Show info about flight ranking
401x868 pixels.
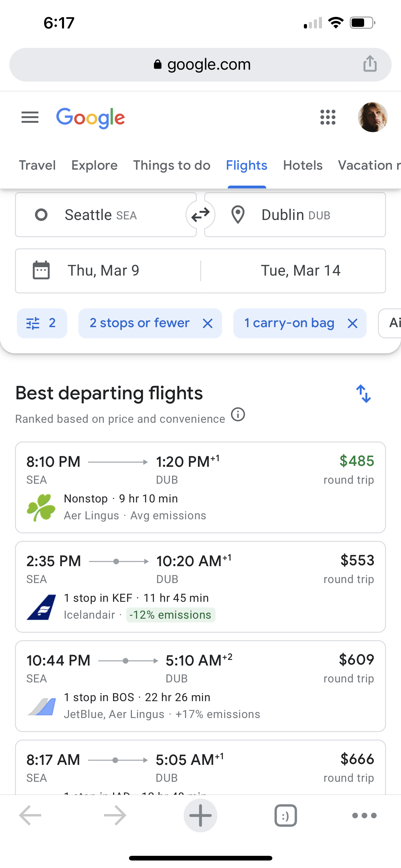click(238, 414)
